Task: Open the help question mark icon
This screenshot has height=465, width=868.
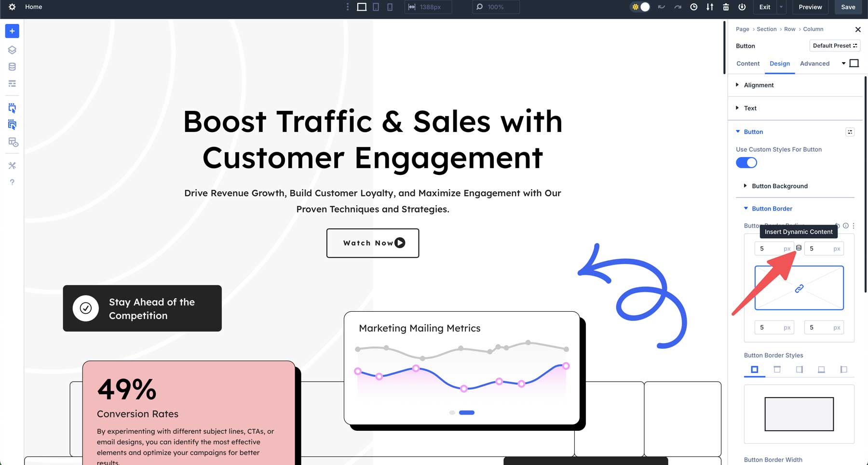Action: 12,182
